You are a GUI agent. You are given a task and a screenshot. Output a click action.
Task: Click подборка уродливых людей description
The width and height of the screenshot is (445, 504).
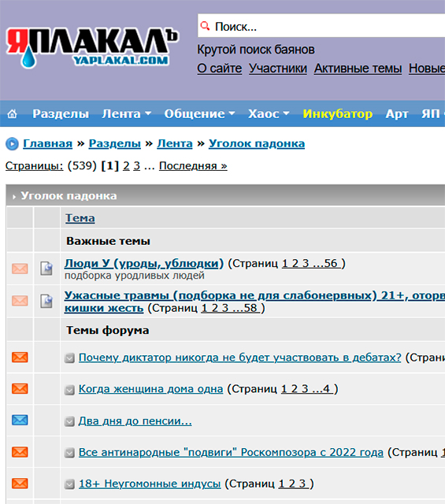click(135, 276)
